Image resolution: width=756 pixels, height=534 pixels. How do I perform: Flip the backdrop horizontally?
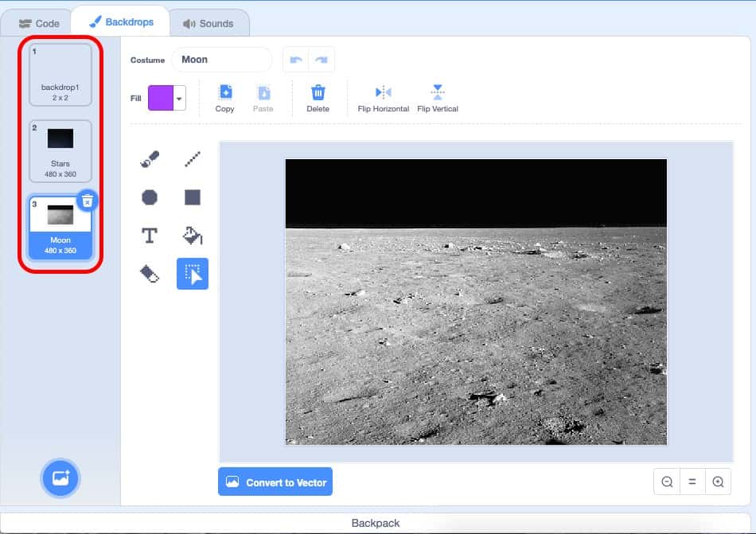coord(384,99)
